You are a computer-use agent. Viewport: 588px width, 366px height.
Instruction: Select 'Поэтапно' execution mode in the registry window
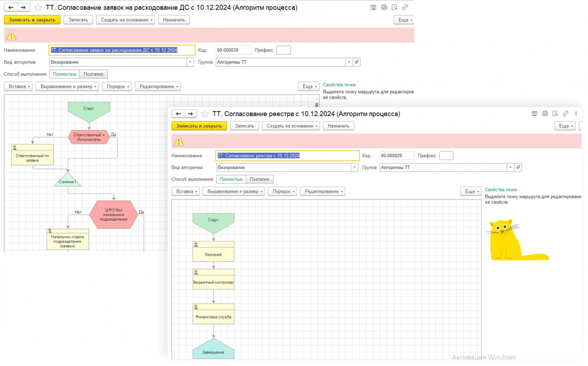259,179
